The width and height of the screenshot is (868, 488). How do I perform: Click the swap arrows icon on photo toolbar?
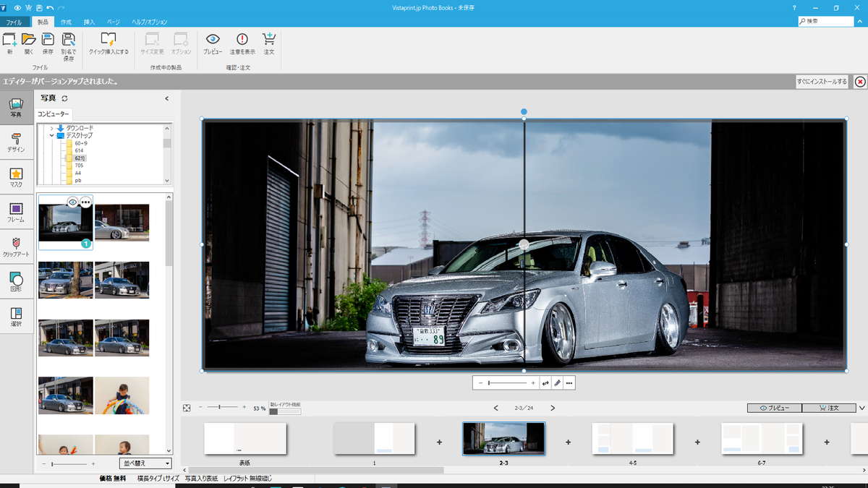point(545,383)
